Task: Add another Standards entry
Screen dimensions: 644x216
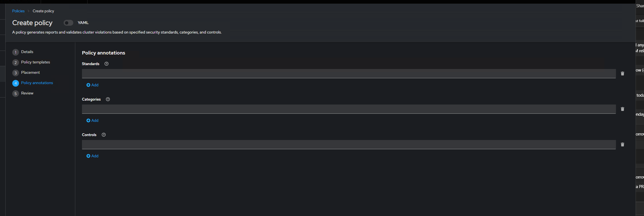Action: (x=93, y=85)
